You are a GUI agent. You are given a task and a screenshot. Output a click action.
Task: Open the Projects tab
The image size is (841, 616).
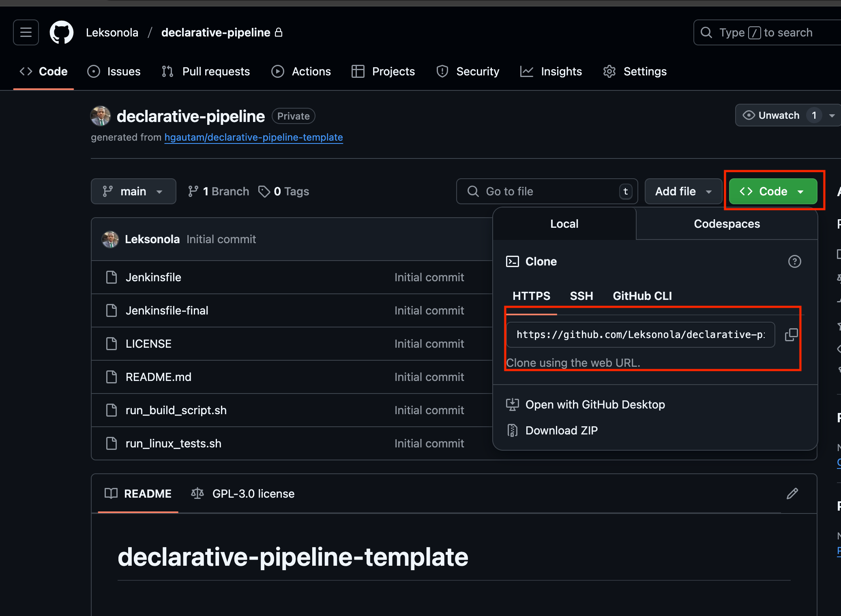(383, 71)
